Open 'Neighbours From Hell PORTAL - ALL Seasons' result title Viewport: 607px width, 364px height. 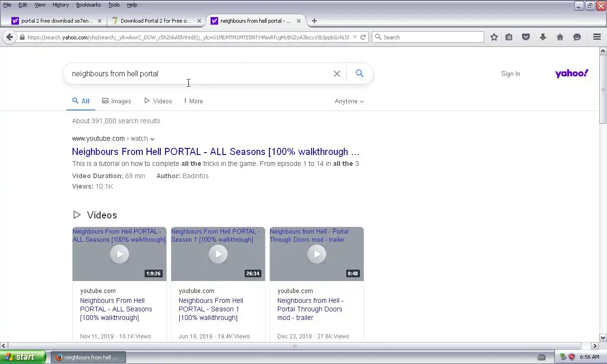pos(215,152)
